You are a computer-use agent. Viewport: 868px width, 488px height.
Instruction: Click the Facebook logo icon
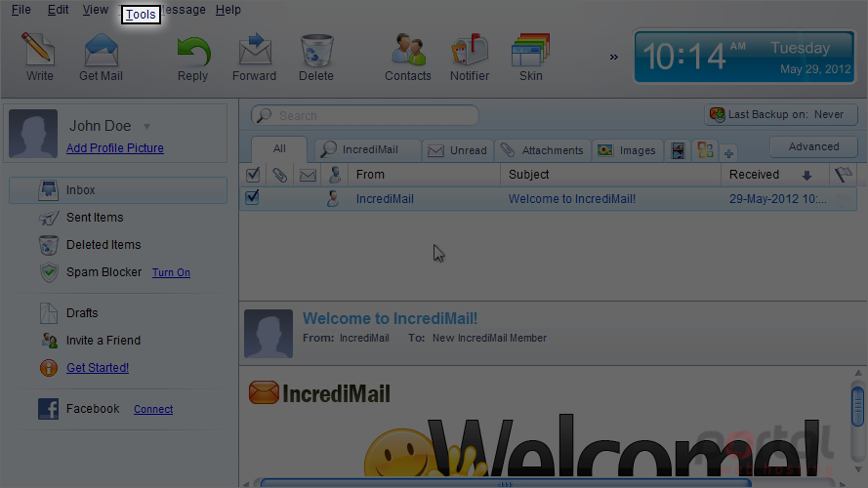click(x=48, y=409)
